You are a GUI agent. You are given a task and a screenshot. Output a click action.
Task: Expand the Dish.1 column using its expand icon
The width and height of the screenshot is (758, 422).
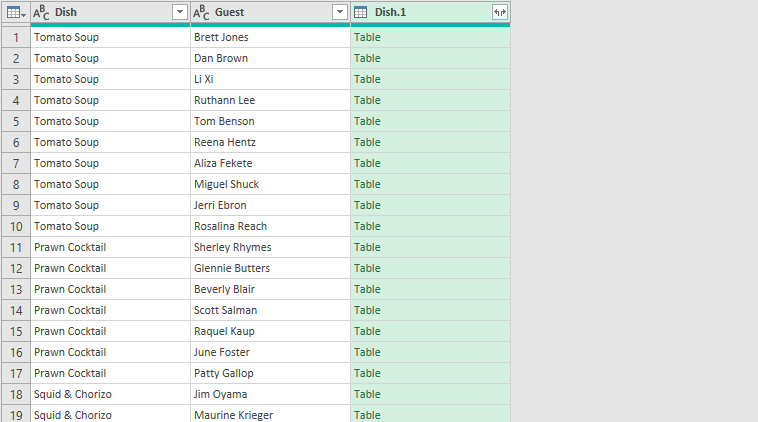(x=499, y=12)
